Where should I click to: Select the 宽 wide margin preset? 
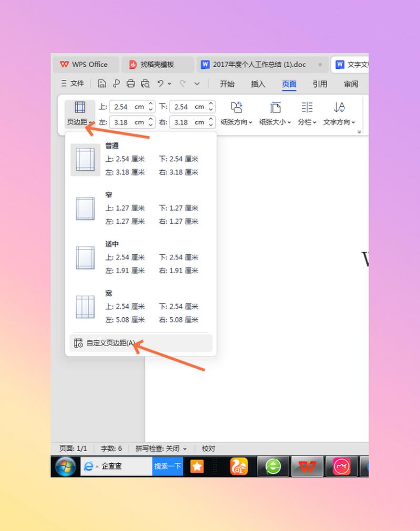point(141,307)
